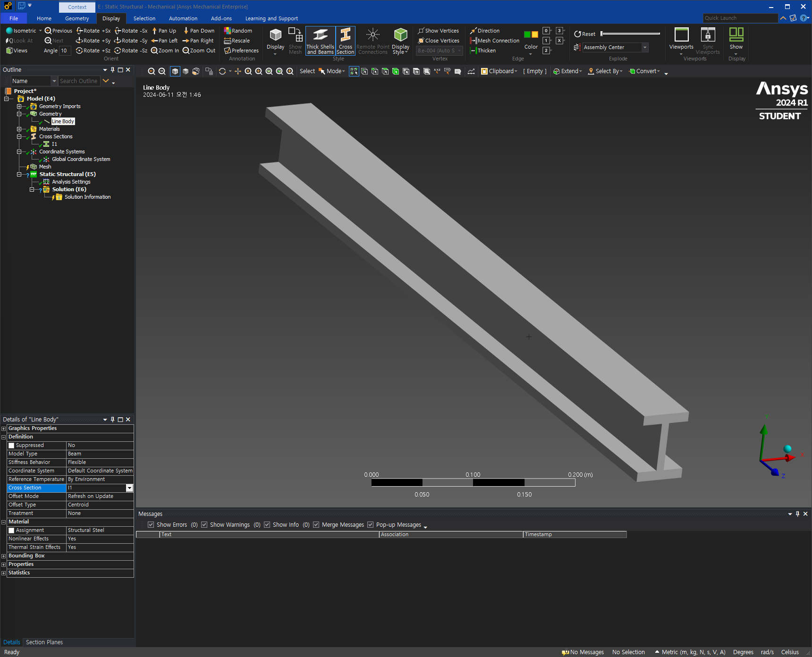Uncheck the Show Errors checkbox

point(151,525)
